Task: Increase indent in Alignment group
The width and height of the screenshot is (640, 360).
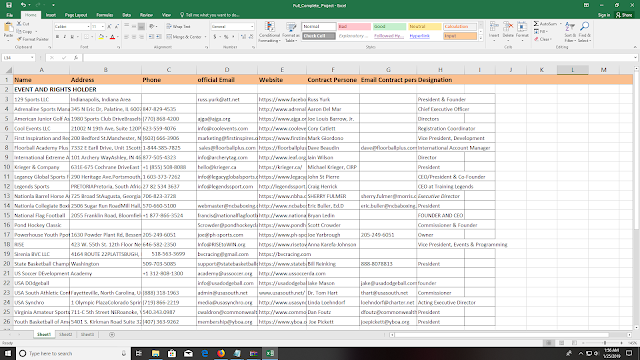Action: tap(158, 37)
